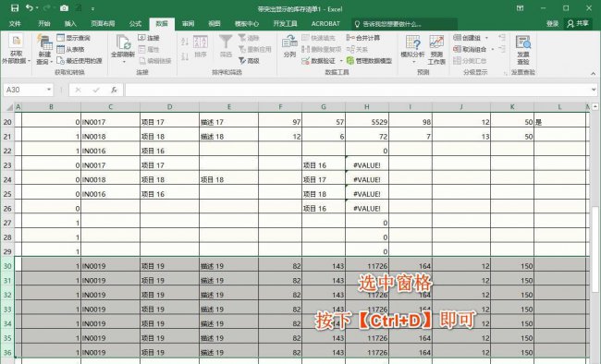The width and height of the screenshot is (601, 364).
Task: Collapse the ribbon with the chevron
Action: click(593, 73)
